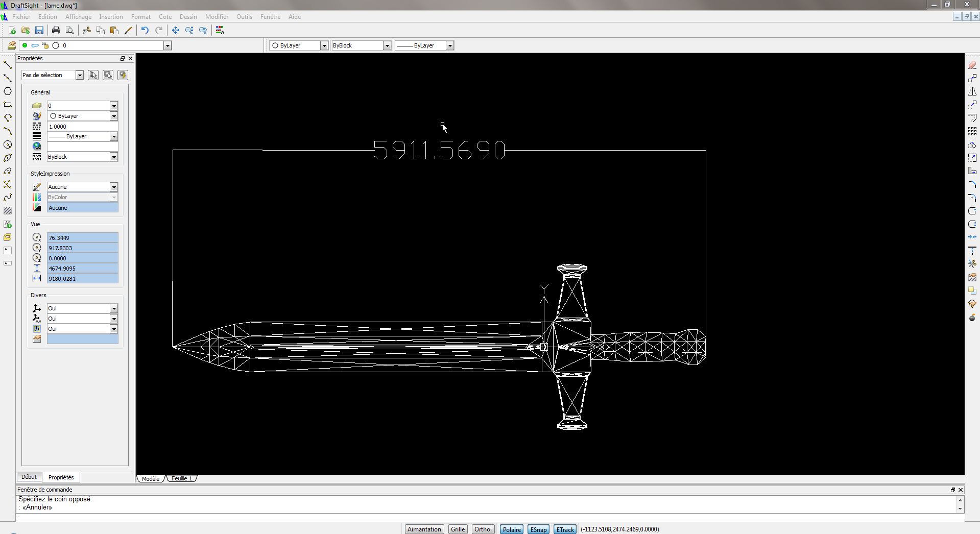Screen dimensions: 980x534
Task: Save the drawing with floppy icon
Action: 39,31
